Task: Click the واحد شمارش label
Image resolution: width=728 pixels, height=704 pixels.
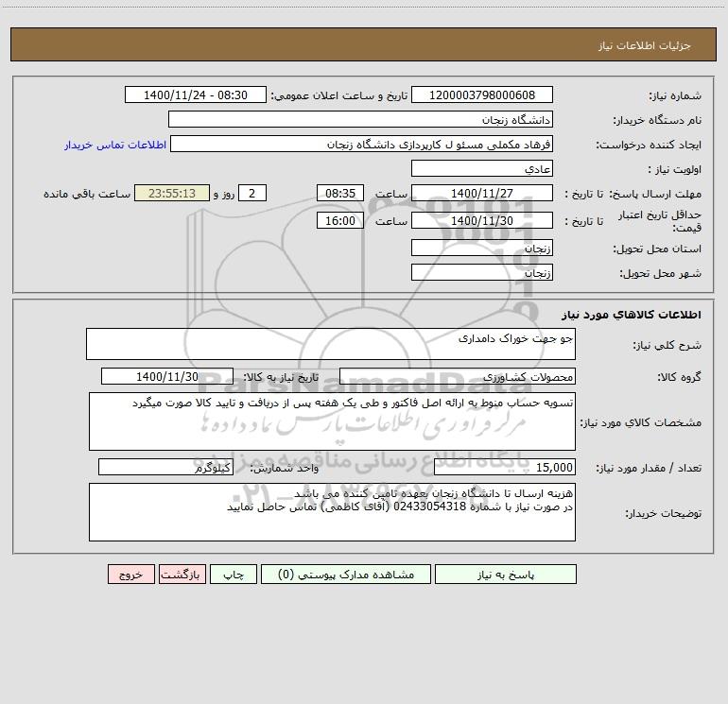Action: point(285,469)
